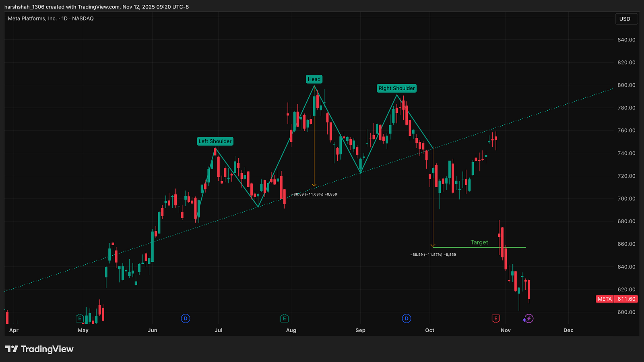Click the Dec time axis label

click(x=568, y=330)
